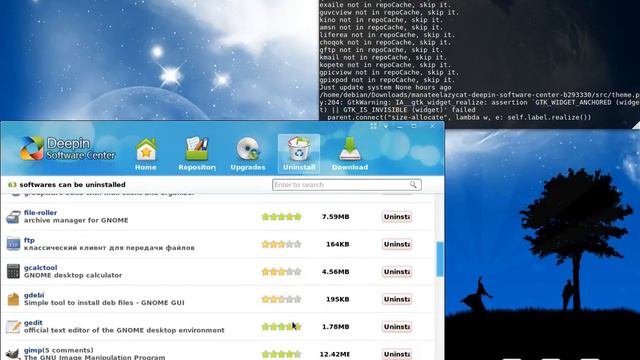Viewport: 640px width, 360px height.
Task: Uninstall file-roller
Action: click(x=397, y=217)
